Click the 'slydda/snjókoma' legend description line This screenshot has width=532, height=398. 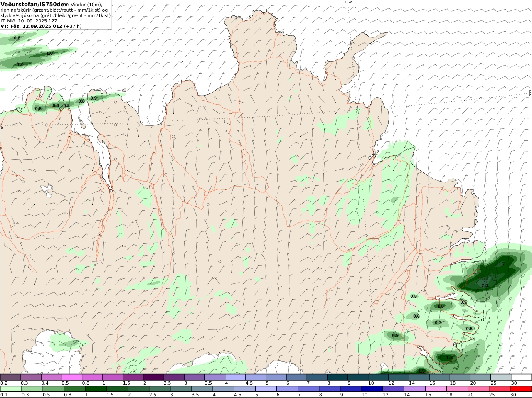tap(56, 15)
